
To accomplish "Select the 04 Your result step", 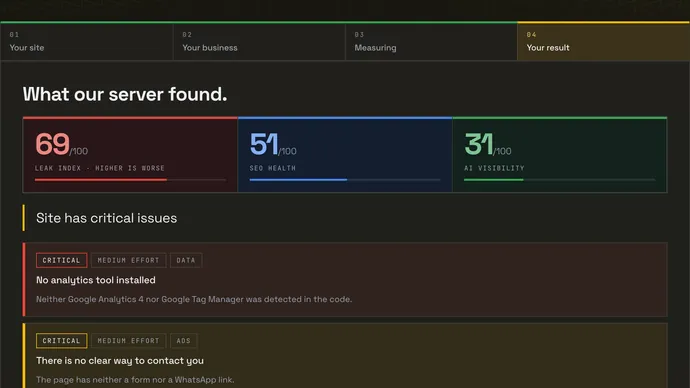I will click(x=604, y=42).
